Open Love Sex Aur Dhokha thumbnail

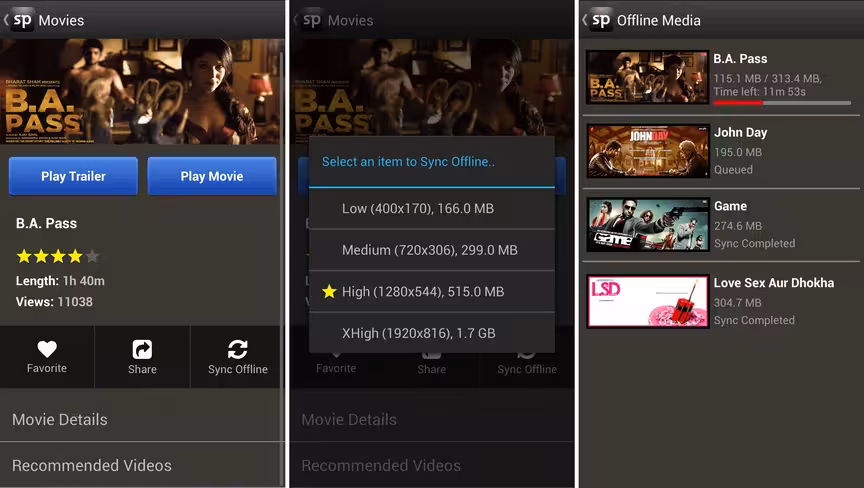[647, 301]
